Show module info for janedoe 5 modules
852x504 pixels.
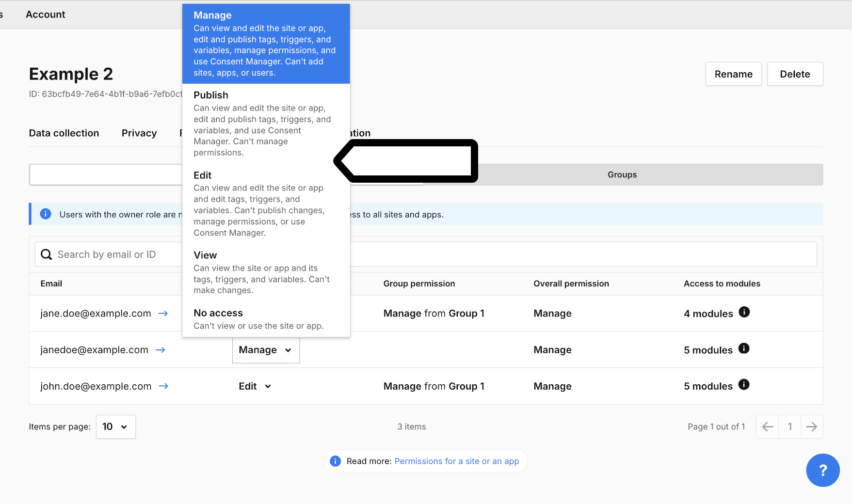744,348
